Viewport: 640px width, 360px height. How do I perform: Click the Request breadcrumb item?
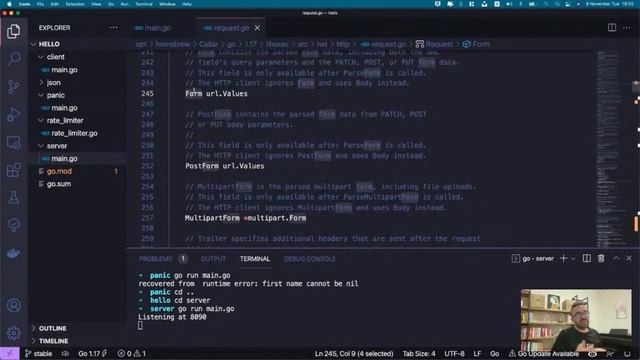click(434, 44)
